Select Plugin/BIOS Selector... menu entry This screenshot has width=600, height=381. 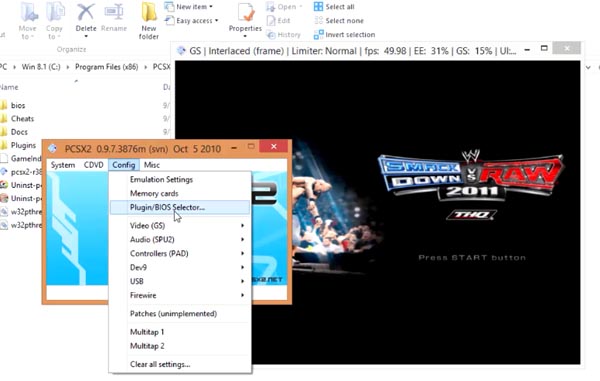(181, 207)
